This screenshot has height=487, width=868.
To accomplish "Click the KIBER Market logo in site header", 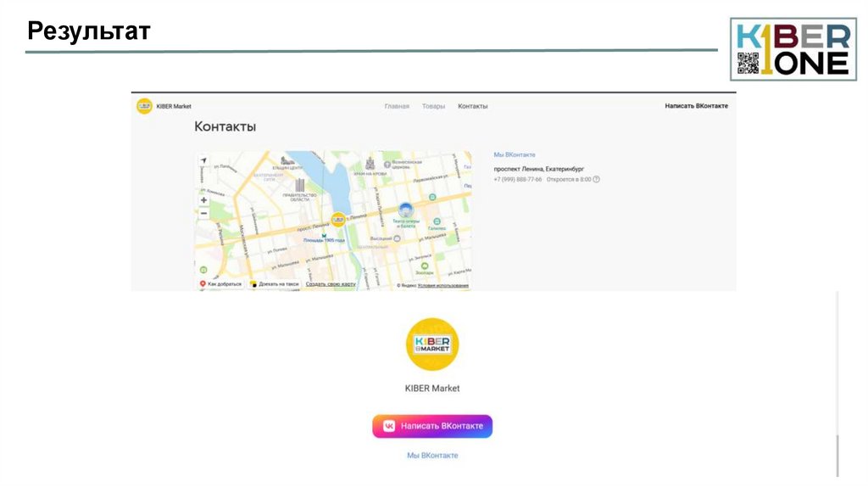I will 144,106.
